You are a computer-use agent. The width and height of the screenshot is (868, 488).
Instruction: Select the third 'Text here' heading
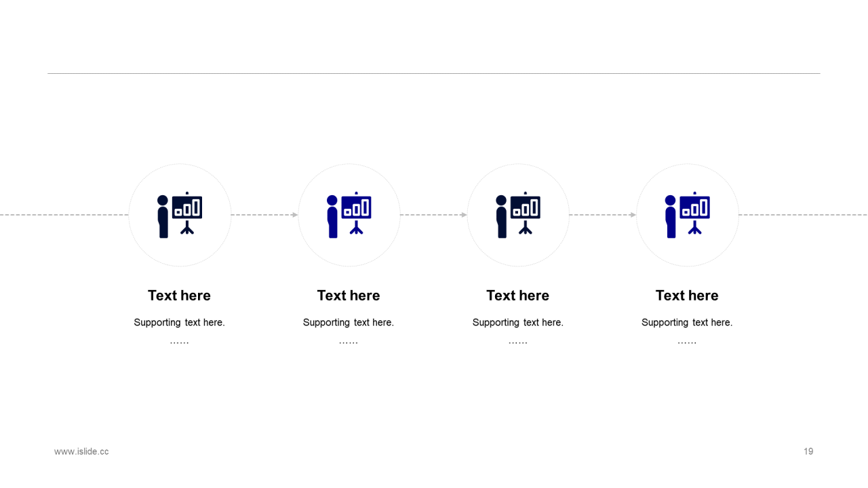pos(517,296)
